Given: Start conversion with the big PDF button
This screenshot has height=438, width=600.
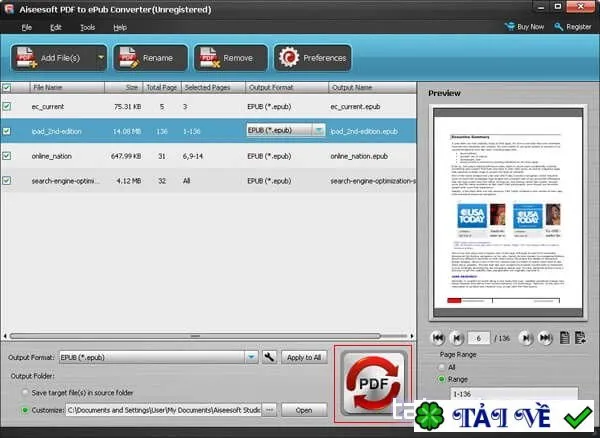Looking at the screenshot, I should tap(373, 384).
